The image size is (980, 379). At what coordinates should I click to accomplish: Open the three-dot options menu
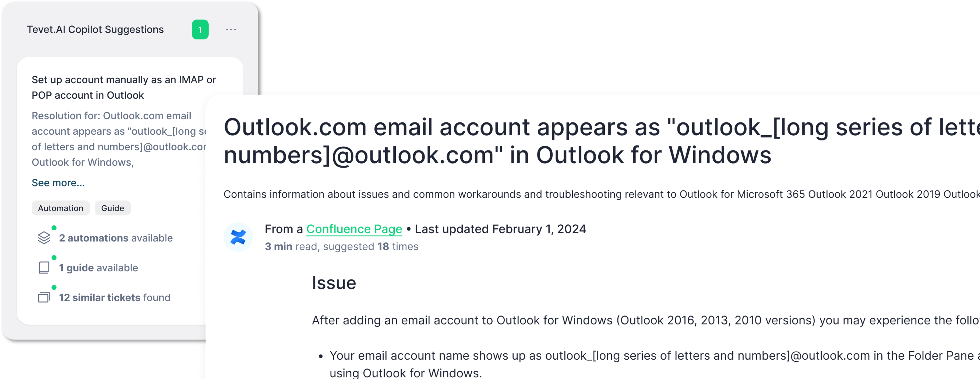click(231, 30)
